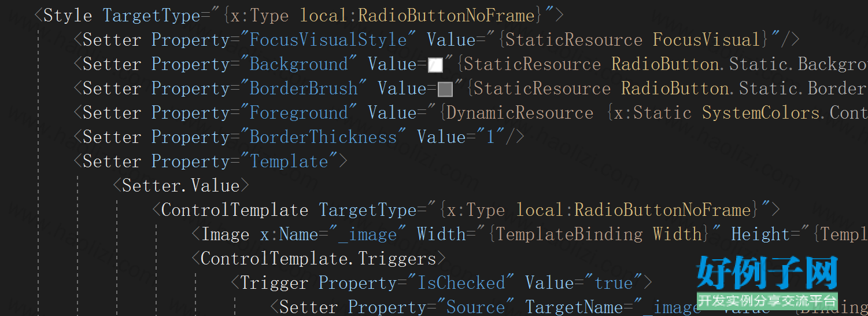Click the 'Background' property name string
The image size is (868, 316).
coord(299,64)
